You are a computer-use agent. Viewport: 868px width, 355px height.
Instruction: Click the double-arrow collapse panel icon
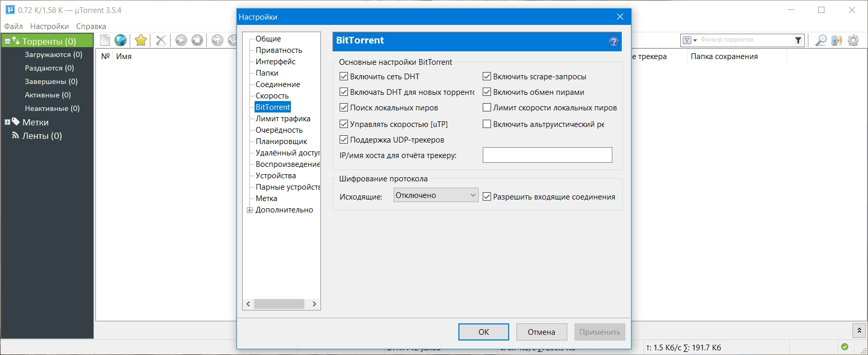tap(859, 330)
